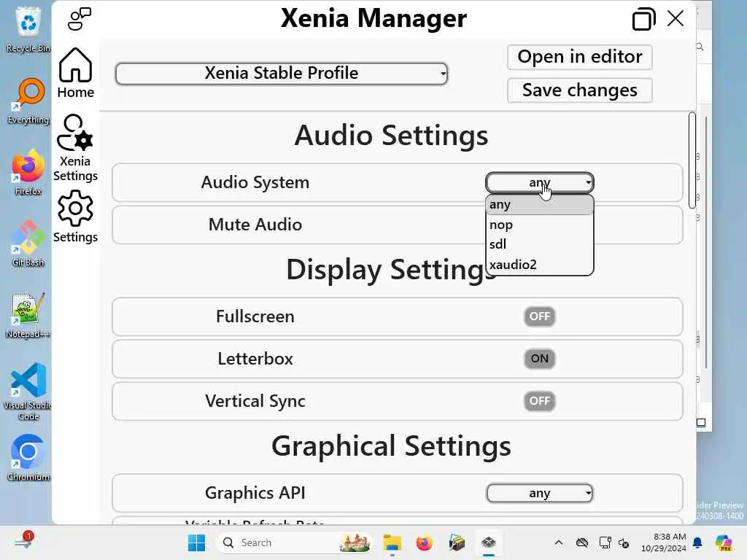Open Notepad++ desktop shortcut
Viewport: 747px width, 560px height.
[x=28, y=315]
